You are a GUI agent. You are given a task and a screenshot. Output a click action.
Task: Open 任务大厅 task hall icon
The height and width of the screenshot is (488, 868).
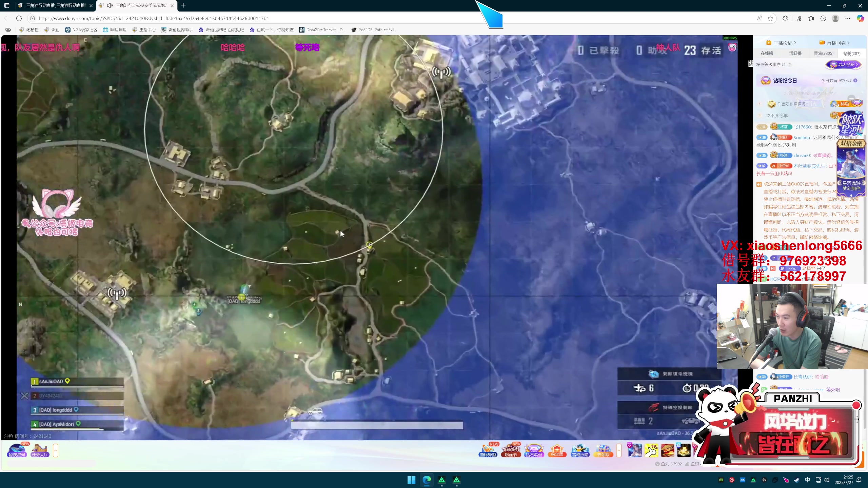tap(40, 451)
